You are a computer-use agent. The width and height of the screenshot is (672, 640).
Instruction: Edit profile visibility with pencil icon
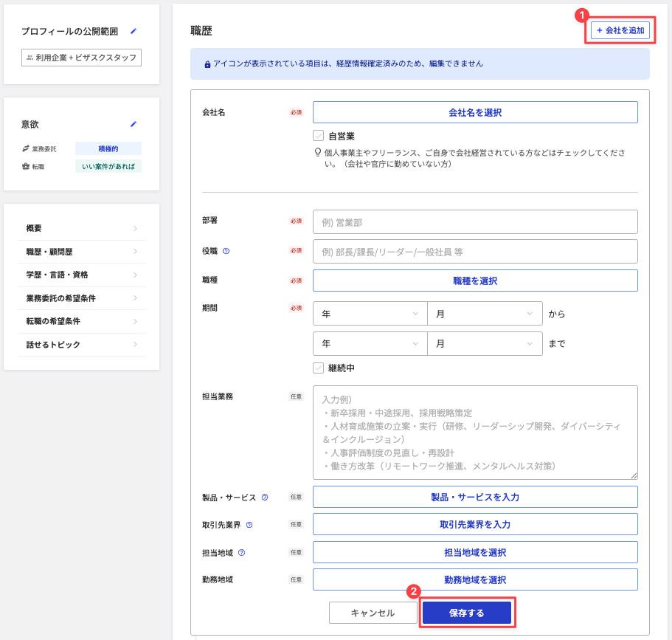(134, 31)
